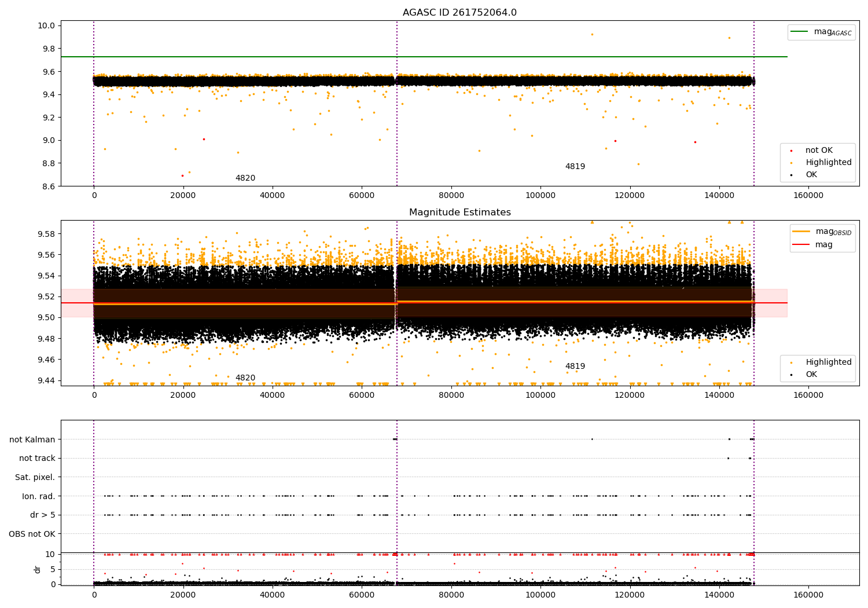This screenshot has width=868, height=608.
Task: Click the "not Kalman" axis label
Action: coord(32,439)
